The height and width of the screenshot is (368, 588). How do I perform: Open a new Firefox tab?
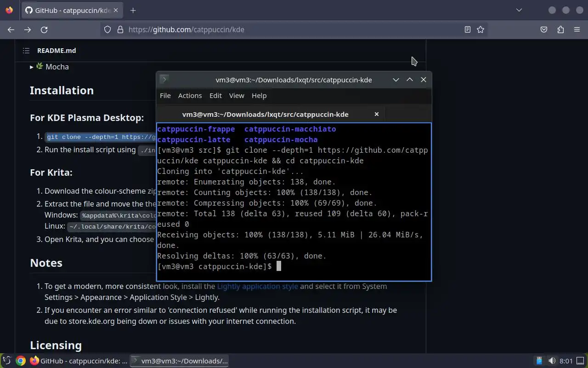pyautogui.click(x=133, y=10)
